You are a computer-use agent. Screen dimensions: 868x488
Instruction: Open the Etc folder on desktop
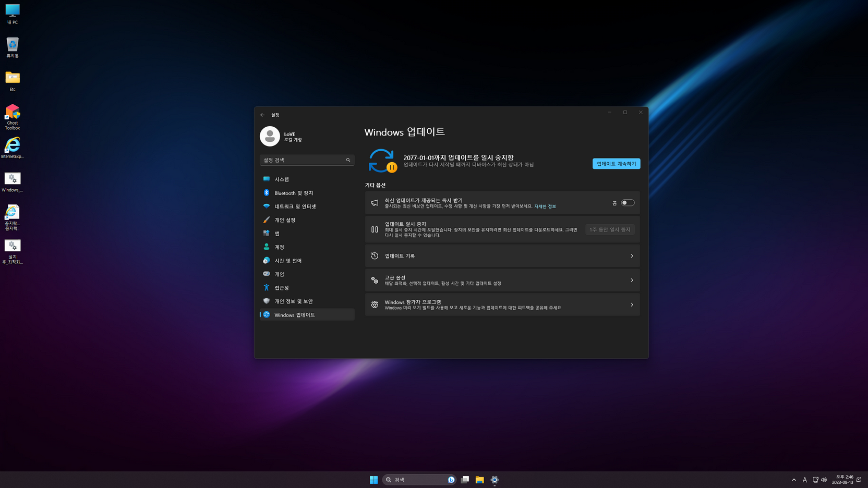coord(13,81)
